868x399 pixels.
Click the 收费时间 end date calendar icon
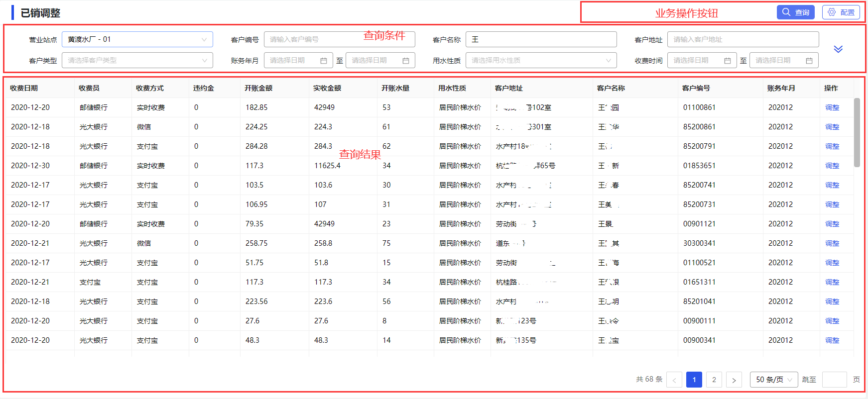(x=809, y=61)
